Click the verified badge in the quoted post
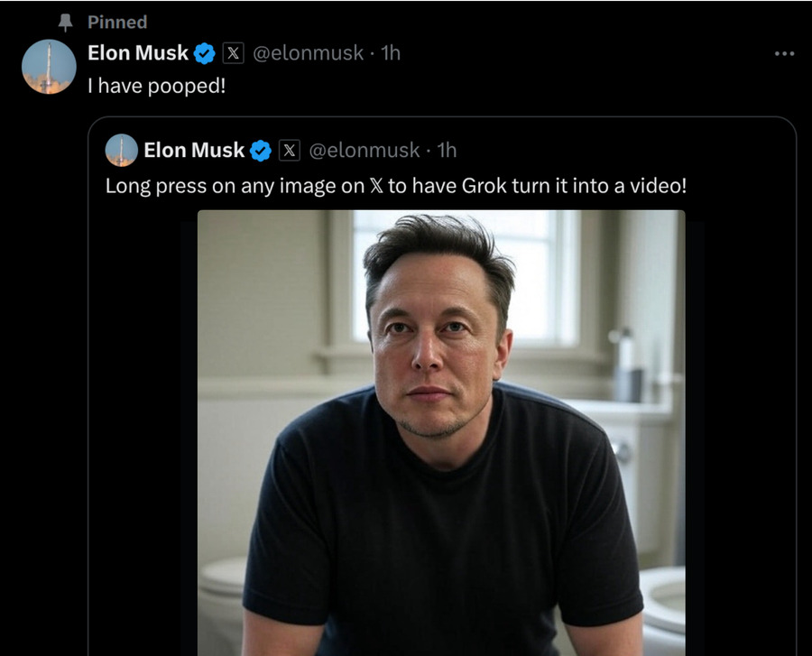 pos(261,151)
